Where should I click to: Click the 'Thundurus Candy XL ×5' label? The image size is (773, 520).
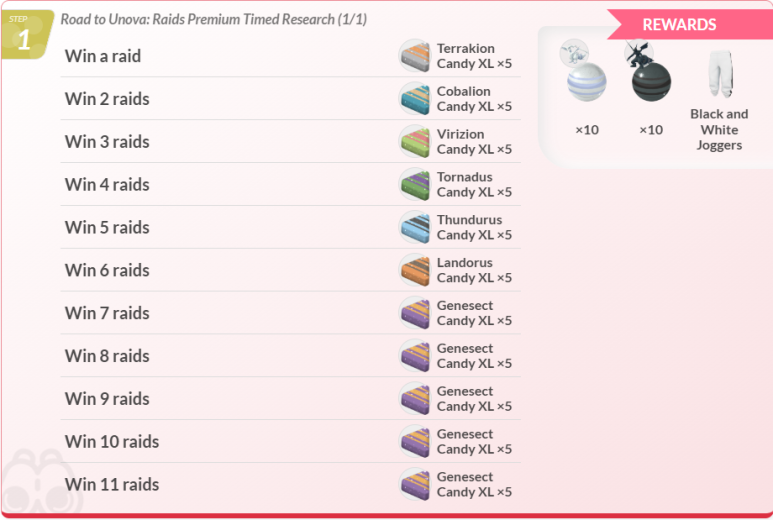tap(474, 227)
